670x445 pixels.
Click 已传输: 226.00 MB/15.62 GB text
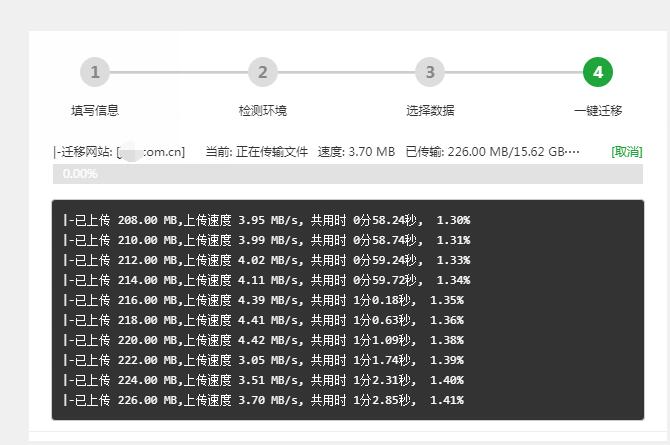(493, 152)
